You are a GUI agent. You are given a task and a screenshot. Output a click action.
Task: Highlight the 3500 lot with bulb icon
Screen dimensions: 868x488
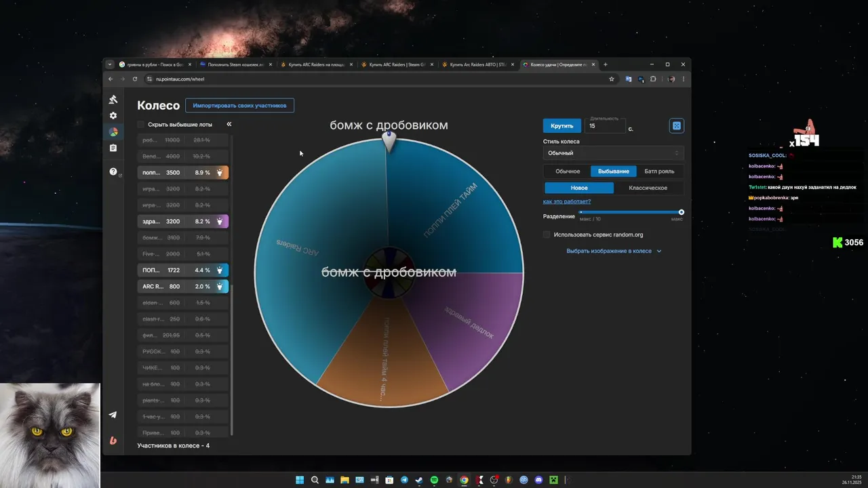click(x=219, y=173)
